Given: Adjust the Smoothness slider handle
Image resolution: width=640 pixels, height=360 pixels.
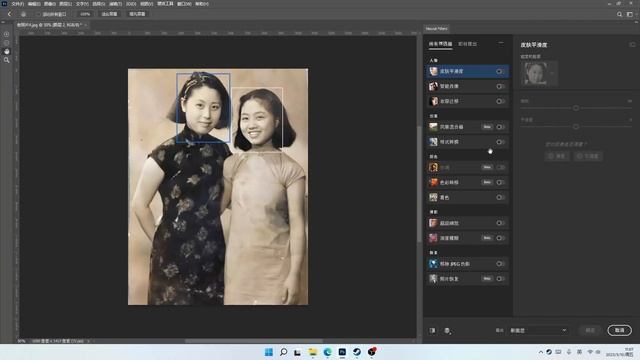Looking at the screenshot, I should [576, 127].
